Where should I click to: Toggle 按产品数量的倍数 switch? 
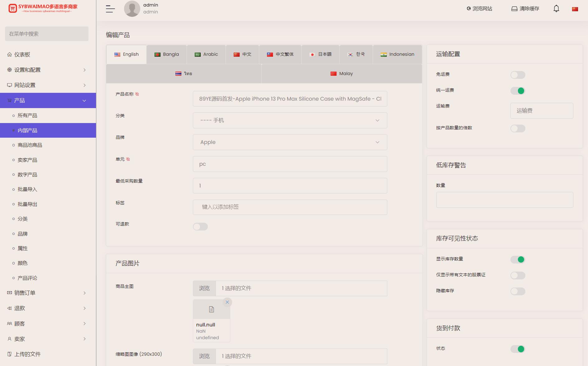pyautogui.click(x=518, y=128)
